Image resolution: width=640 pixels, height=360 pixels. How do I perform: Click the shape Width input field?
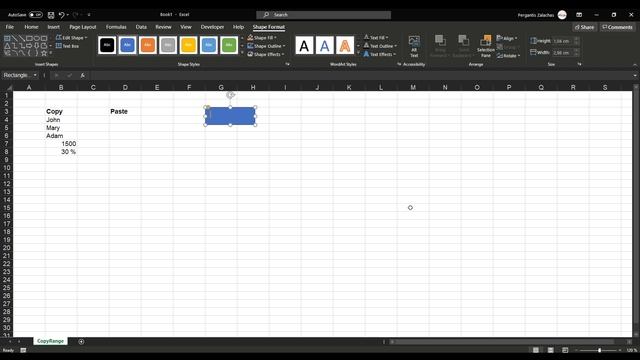tap(562, 53)
